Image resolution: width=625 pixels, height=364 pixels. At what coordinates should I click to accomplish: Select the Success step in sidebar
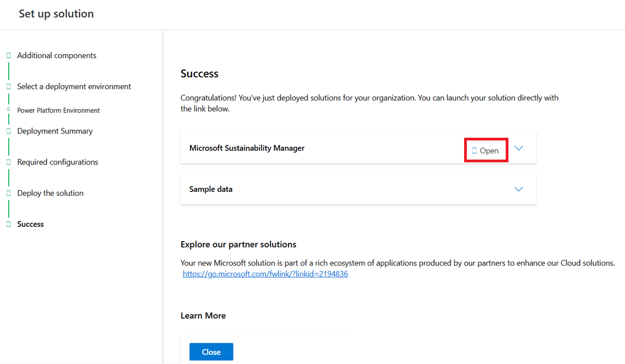click(x=30, y=224)
